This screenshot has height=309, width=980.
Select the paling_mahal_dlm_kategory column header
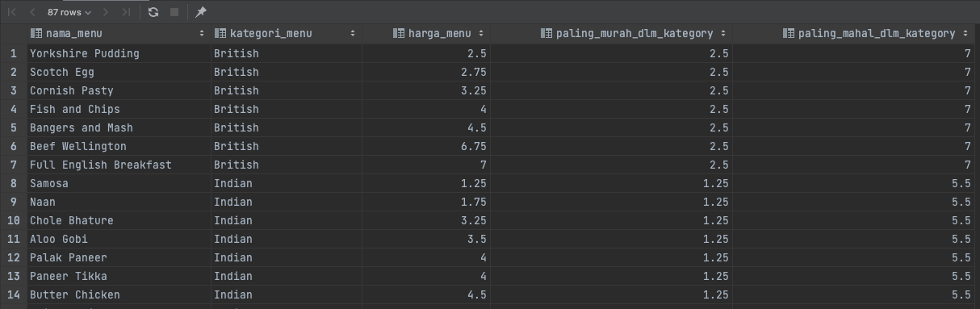coord(854,34)
